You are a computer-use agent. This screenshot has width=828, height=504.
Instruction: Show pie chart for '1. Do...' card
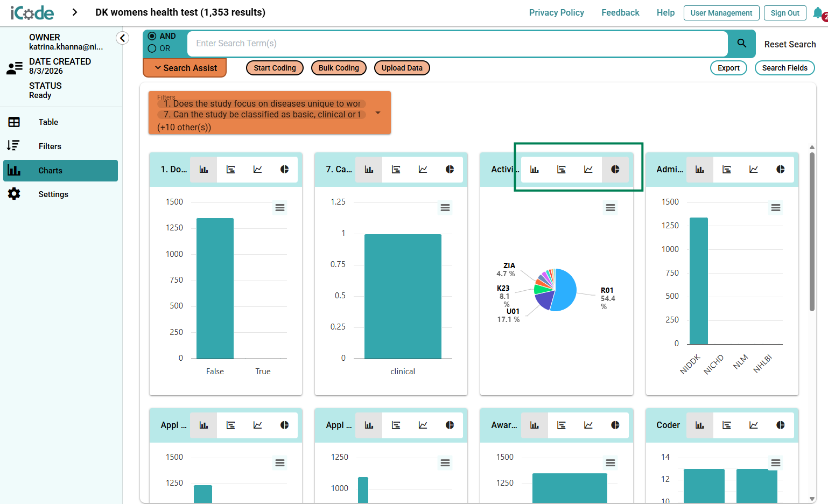tap(285, 170)
